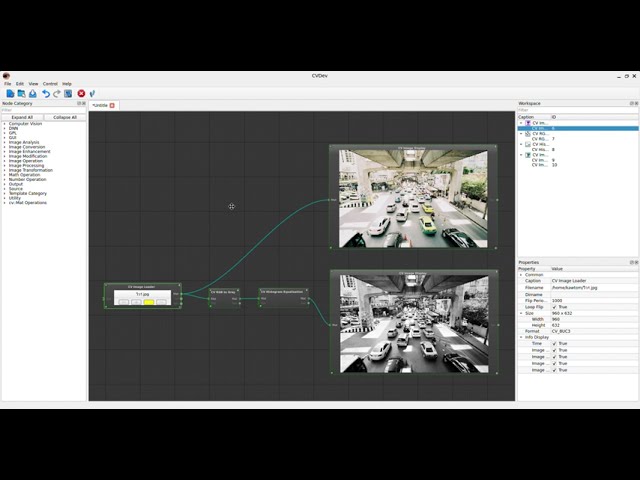Click the grayscale image display preview
Screen dimensions: 640x480
pos(414,324)
